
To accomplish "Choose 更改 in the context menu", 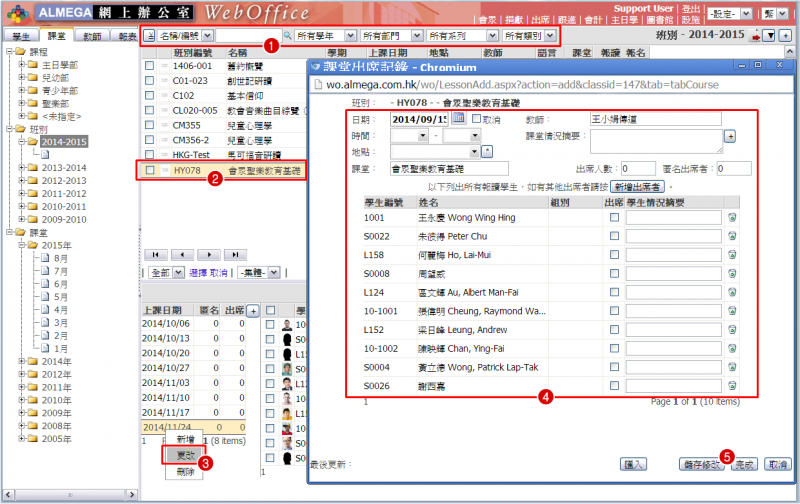I will 185,456.
